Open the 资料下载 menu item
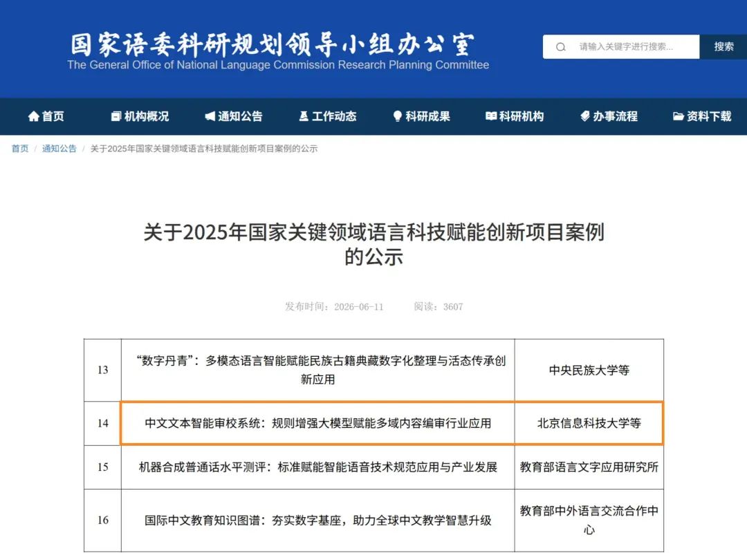Screen dimensions: 747x560 (702, 116)
